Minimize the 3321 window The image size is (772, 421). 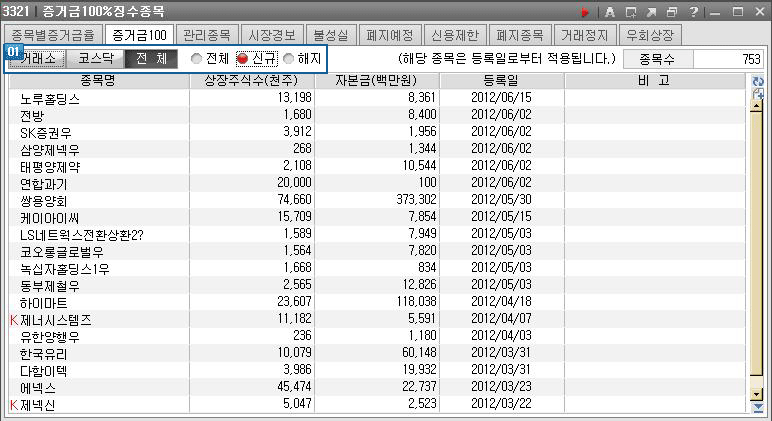715,12
